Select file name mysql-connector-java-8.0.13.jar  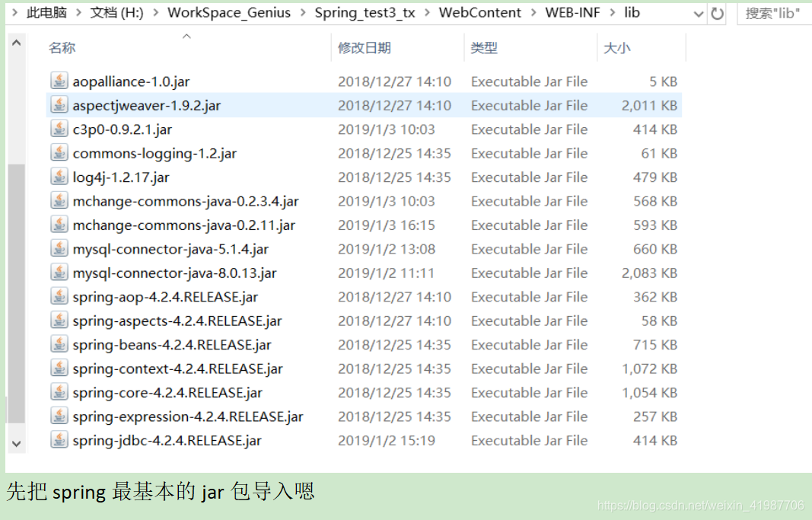(x=174, y=273)
